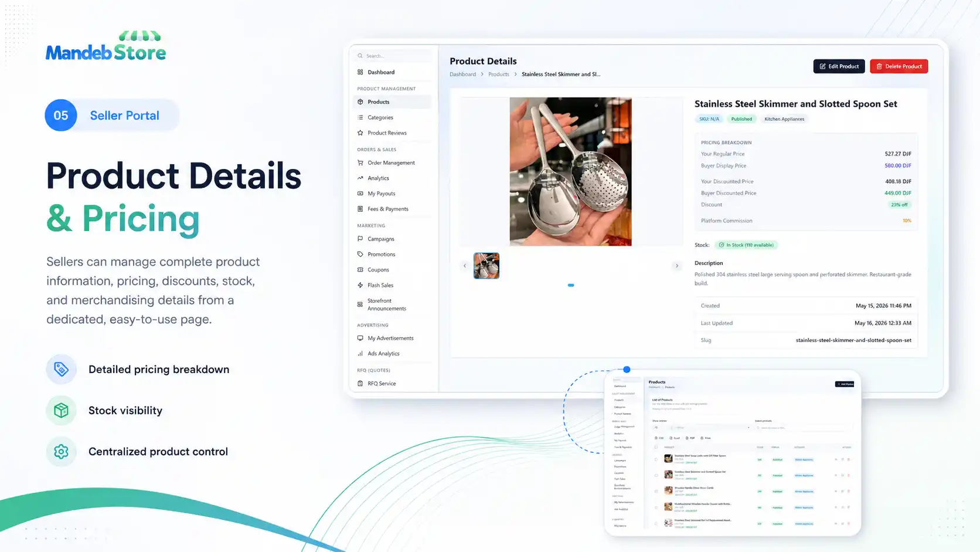Screen dimensions: 980x552
Task: Open the Dashboard menu item
Action: (x=392, y=72)
